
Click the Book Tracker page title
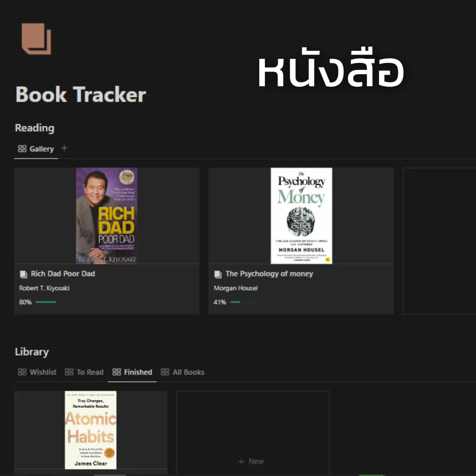[x=81, y=95]
